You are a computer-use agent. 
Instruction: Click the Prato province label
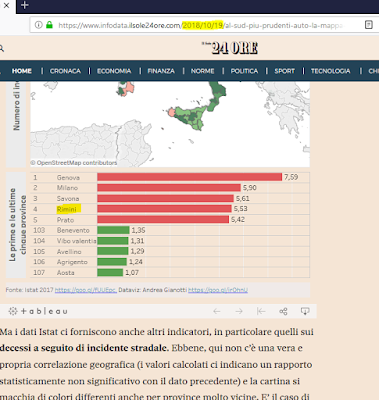point(65,220)
